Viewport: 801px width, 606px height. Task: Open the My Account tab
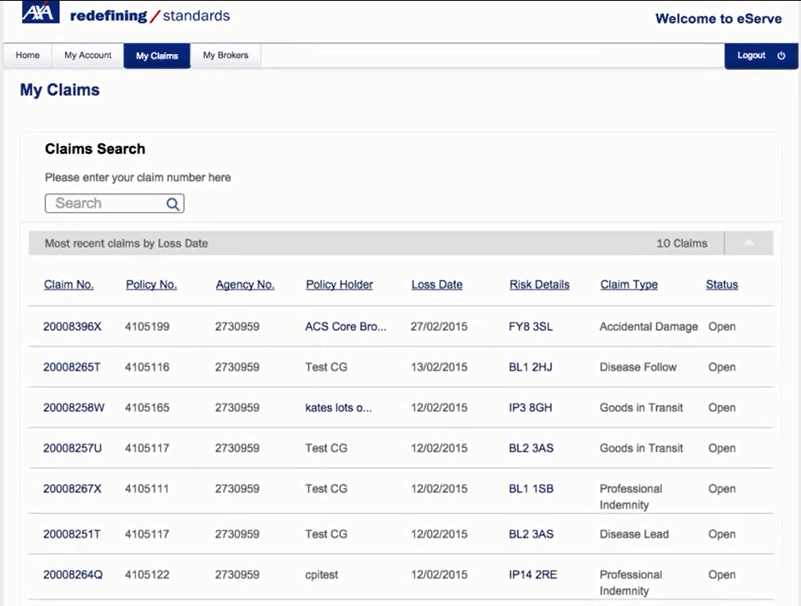tap(86, 55)
